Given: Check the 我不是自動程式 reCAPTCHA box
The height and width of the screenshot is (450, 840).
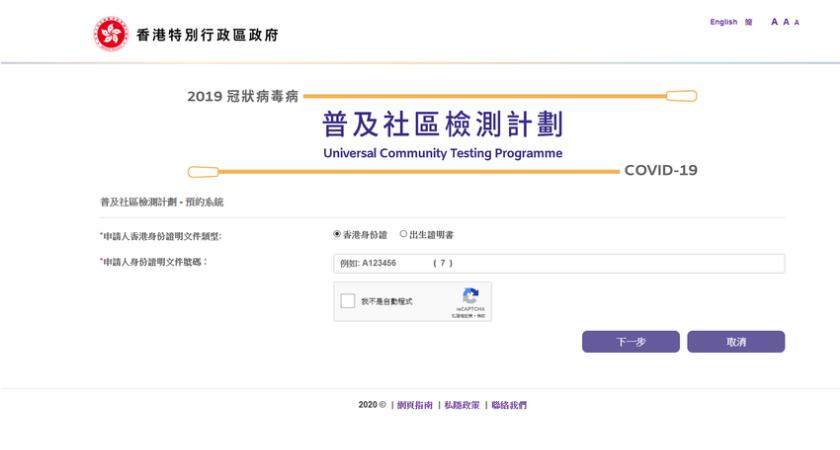Looking at the screenshot, I should 347,301.
